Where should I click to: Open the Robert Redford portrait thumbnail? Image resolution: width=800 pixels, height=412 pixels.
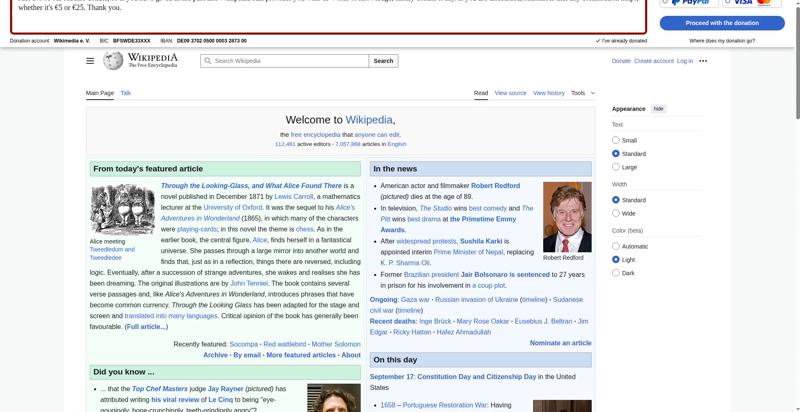pos(567,217)
